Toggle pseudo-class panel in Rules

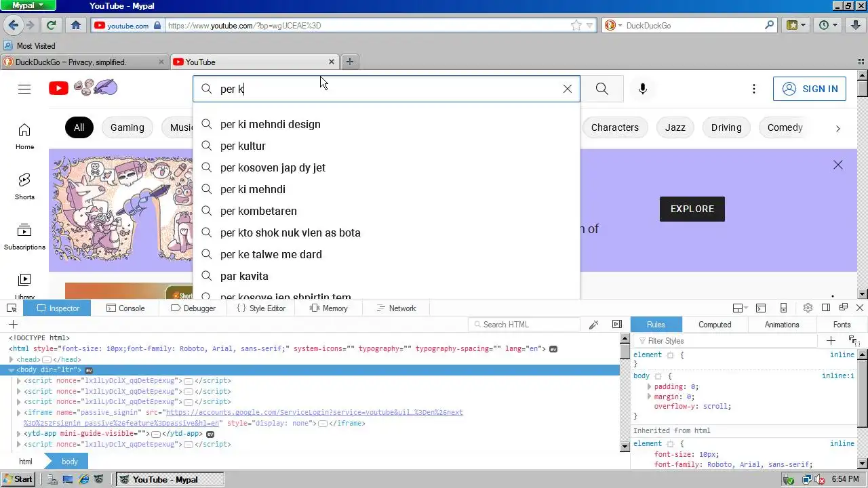tap(854, 341)
